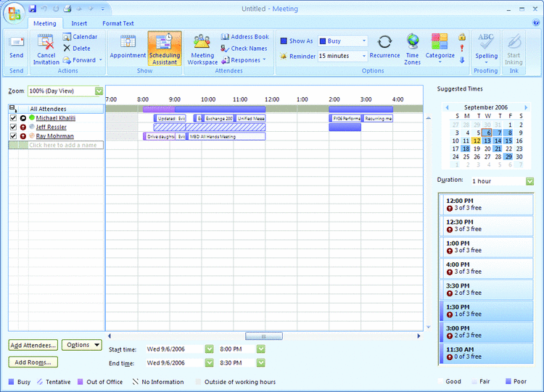Switch to the Format Text tab
The width and height of the screenshot is (544, 392).
(118, 23)
